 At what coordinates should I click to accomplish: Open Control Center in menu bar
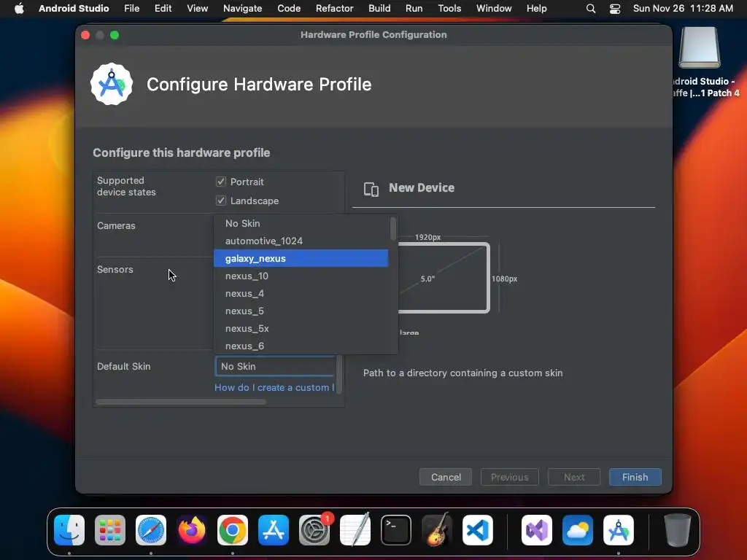615,8
